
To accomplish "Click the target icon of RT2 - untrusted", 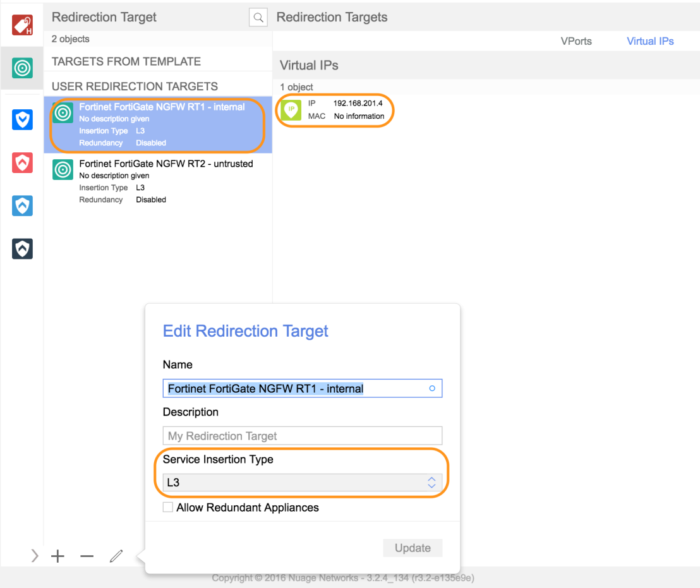I will tap(63, 169).
